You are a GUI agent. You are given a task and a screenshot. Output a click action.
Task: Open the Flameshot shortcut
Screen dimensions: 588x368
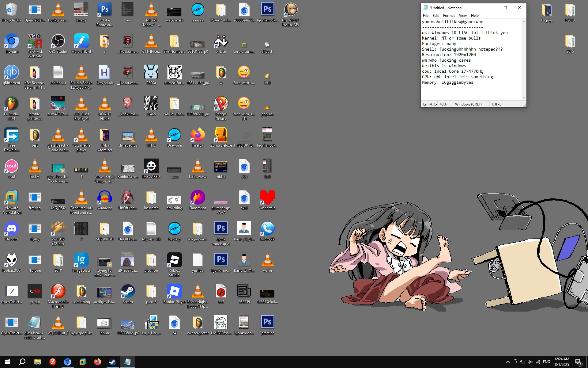(198, 200)
